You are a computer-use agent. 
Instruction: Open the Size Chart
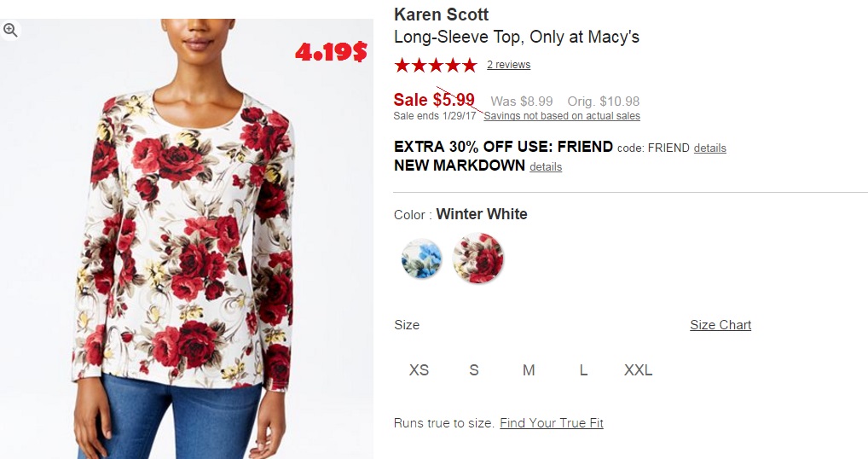coord(720,325)
